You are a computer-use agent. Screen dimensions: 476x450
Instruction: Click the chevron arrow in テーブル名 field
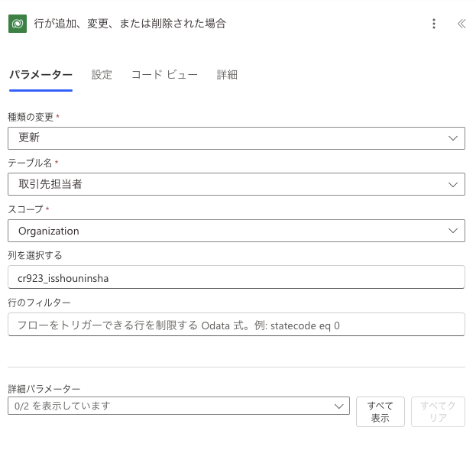point(452,185)
